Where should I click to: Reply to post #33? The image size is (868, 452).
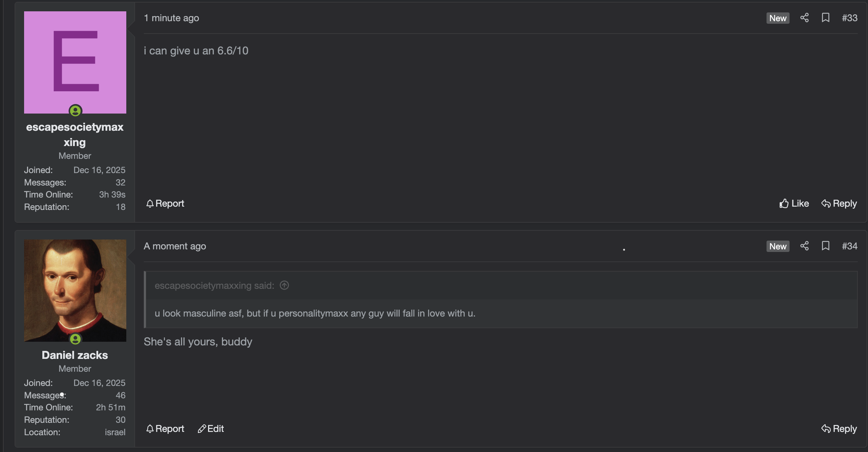pos(839,203)
